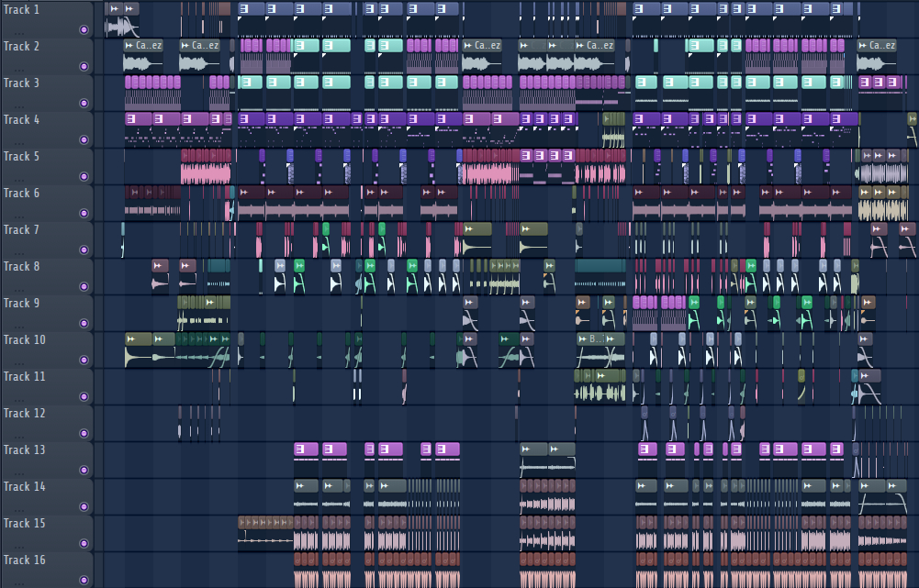The image size is (919, 588).
Task: Mute Track 1 with its purple toggle
Action: (84, 29)
